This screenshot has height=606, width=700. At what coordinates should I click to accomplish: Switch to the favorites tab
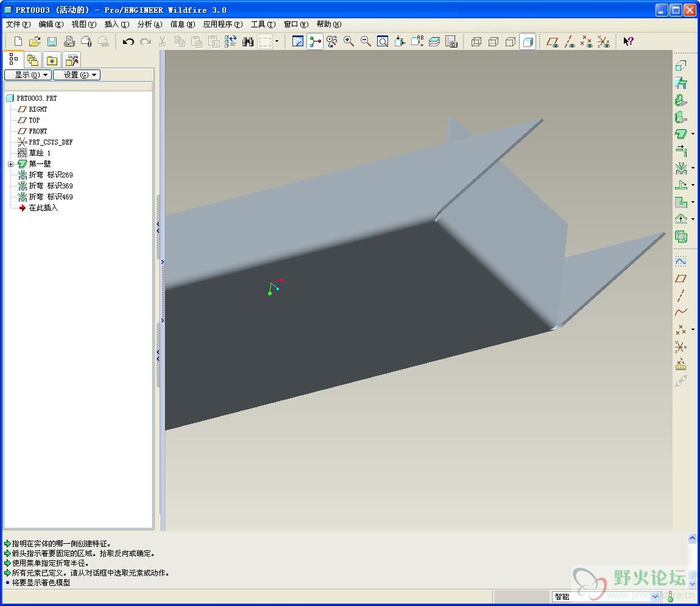click(x=52, y=60)
